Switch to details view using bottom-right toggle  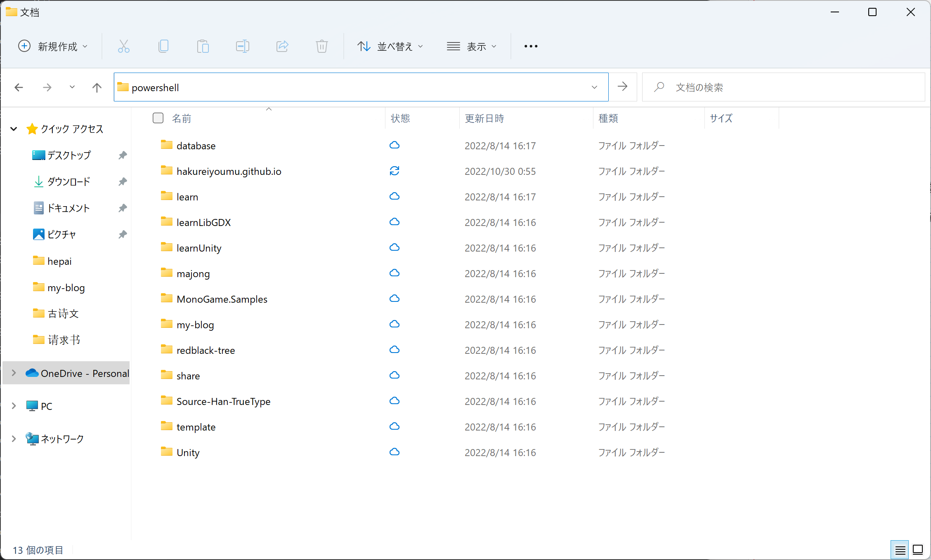point(900,550)
